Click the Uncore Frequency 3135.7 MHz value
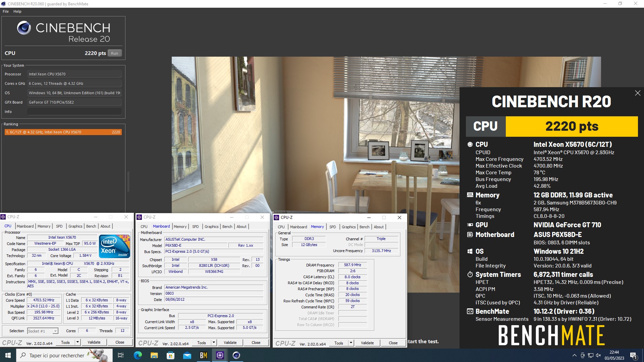The image size is (644, 362). click(381, 251)
